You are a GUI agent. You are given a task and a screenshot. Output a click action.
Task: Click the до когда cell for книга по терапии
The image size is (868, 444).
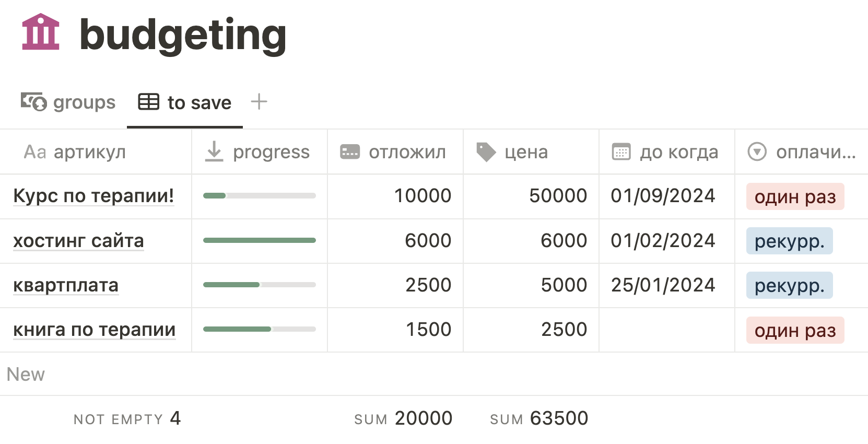tap(666, 330)
